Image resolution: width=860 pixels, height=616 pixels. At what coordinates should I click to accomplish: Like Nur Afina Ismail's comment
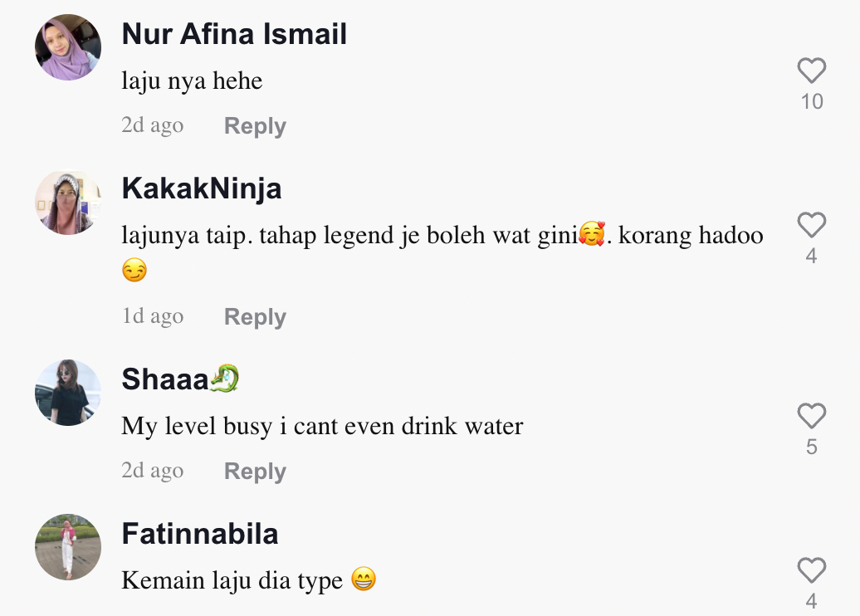[x=811, y=71]
